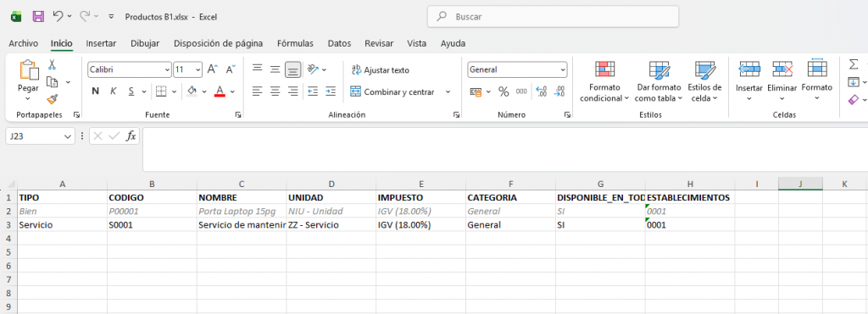868x314 pixels.
Task: Open Dar formato como tabla
Action: click(x=659, y=82)
